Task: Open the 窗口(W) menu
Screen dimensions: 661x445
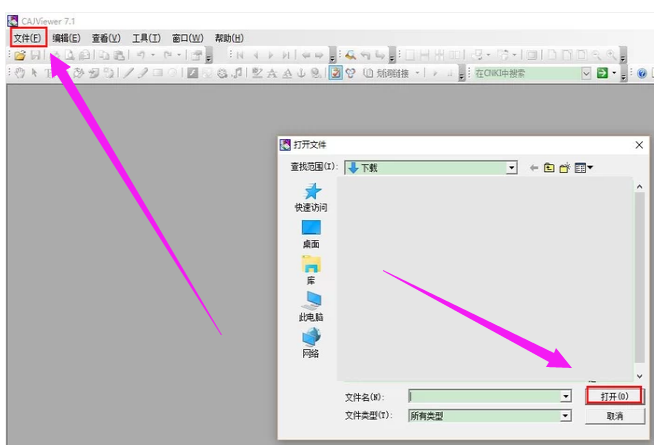Action: (188, 38)
